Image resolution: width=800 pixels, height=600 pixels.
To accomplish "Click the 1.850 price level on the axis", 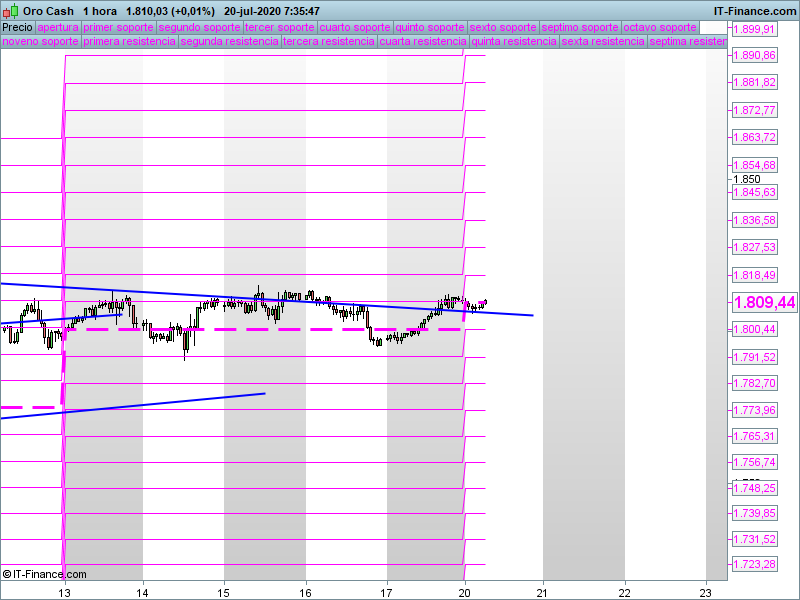I will [x=747, y=179].
